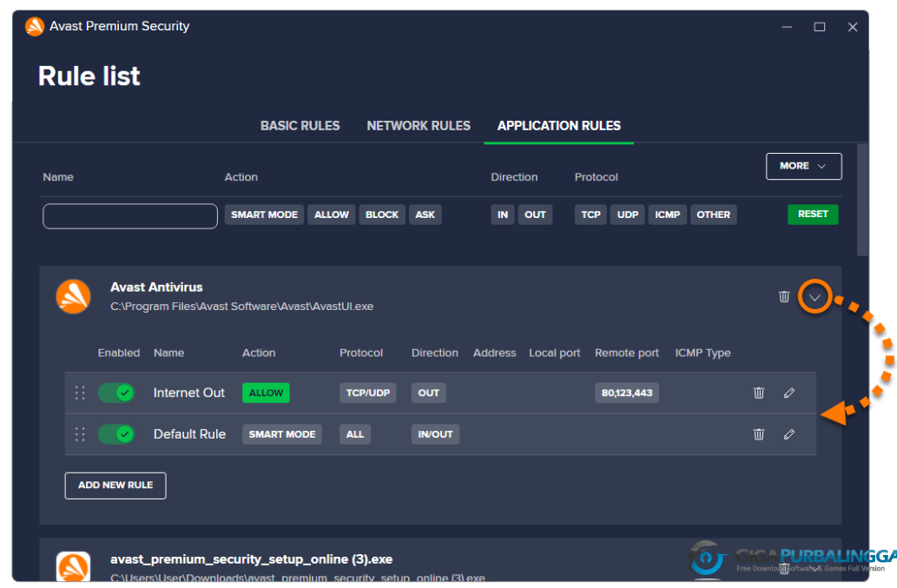Grab the Default Rule drag handle

pos(80,434)
